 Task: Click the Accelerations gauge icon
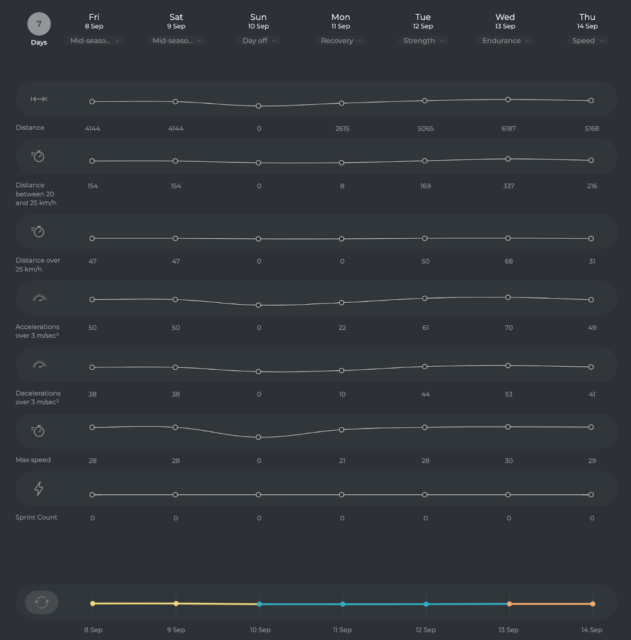click(39, 298)
